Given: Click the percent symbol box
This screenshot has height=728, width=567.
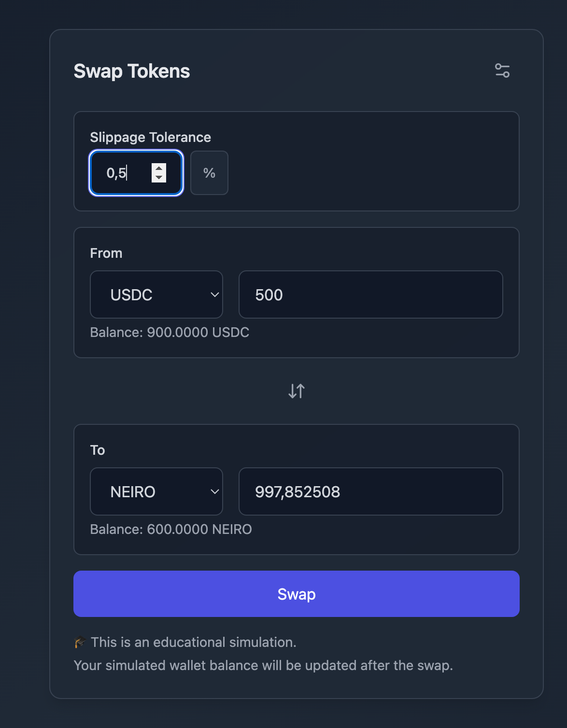Looking at the screenshot, I should [x=209, y=173].
